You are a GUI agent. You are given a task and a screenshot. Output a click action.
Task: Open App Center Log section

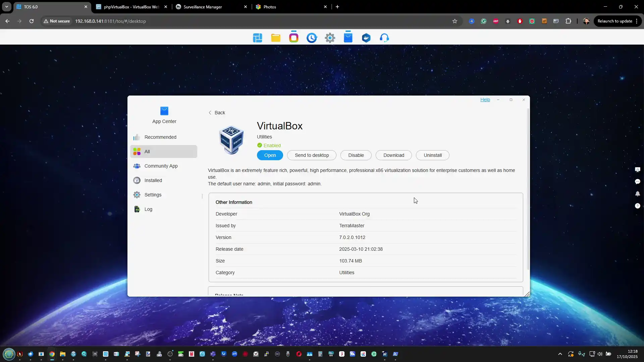tap(148, 209)
